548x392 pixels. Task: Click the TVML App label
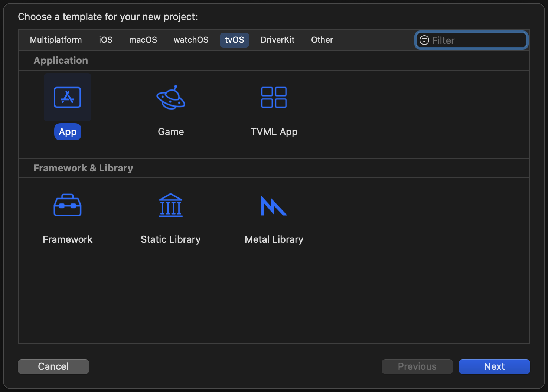point(274,132)
